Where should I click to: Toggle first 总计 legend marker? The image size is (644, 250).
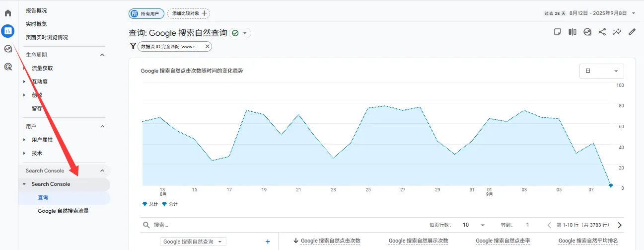[144, 204]
